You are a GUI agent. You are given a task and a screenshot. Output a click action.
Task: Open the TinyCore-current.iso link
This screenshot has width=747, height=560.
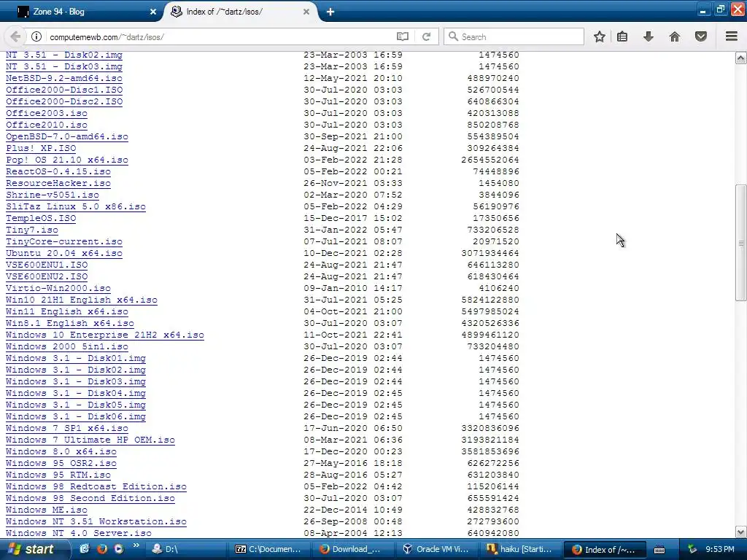coord(64,241)
